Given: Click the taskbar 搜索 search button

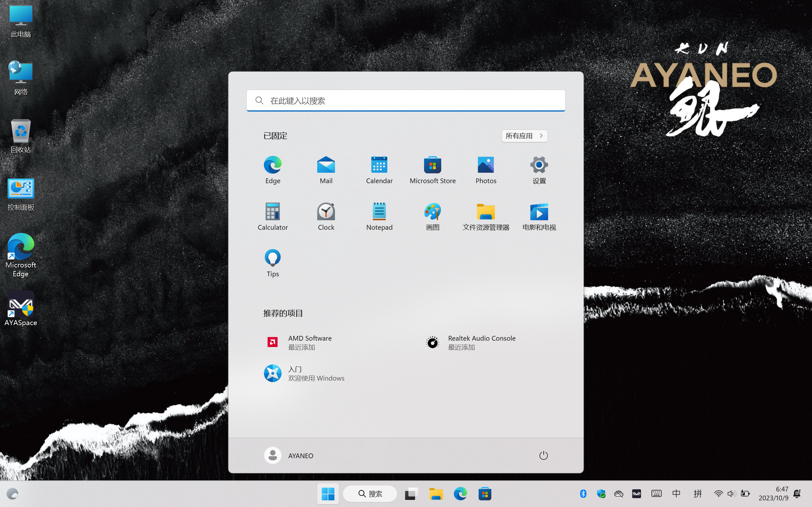Looking at the screenshot, I should (x=370, y=494).
